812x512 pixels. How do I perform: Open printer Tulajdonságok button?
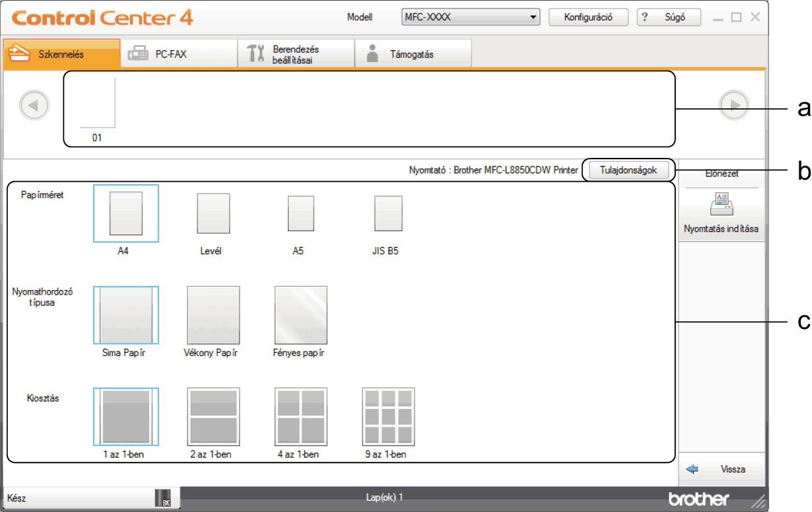click(x=628, y=170)
